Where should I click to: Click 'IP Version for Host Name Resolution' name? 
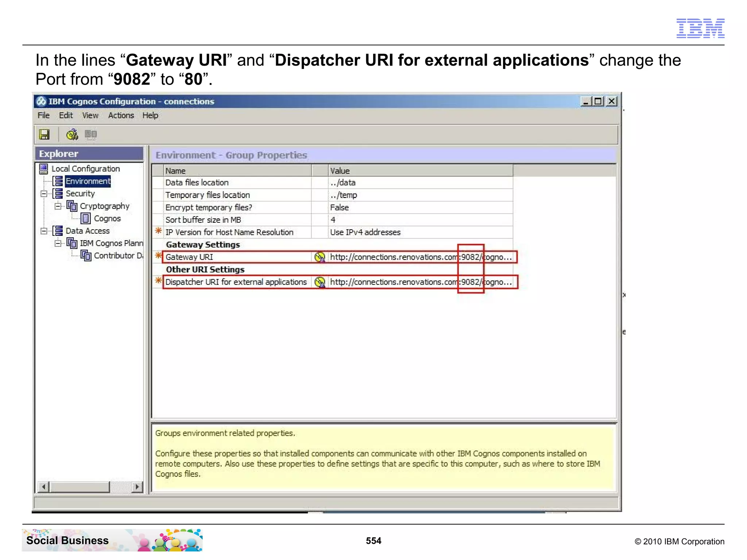click(x=229, y=232)
